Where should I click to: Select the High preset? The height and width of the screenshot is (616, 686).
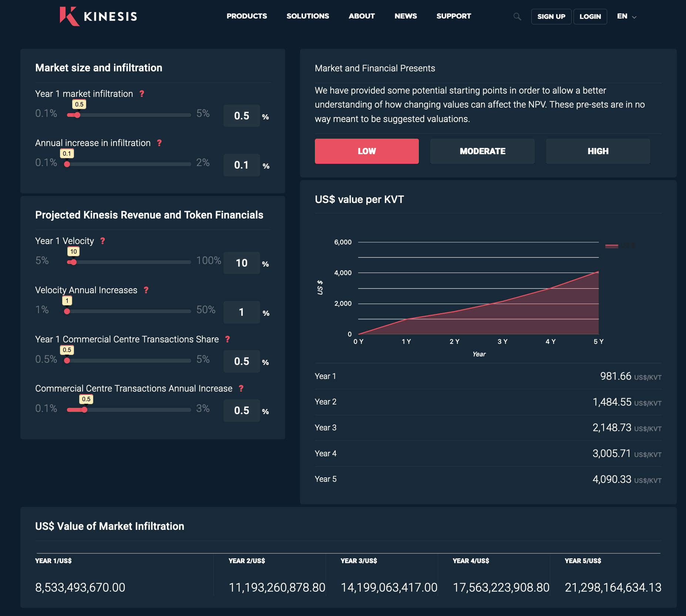[x=598, y=151]
